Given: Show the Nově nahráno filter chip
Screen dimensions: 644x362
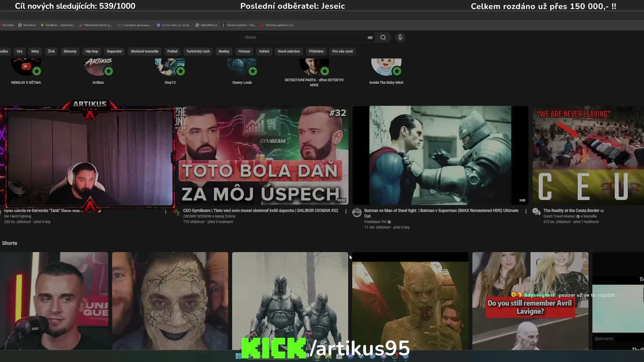Looking at the screenshot, I should 289,51.
